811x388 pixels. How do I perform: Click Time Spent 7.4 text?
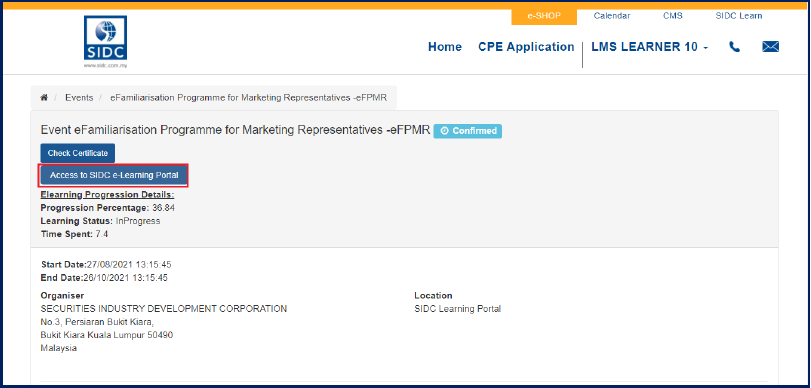74,234
